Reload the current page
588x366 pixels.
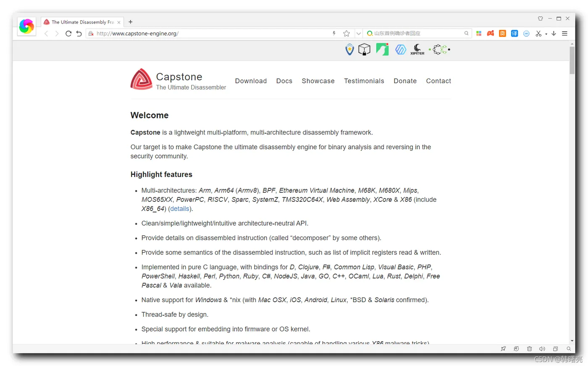point(68,34)
